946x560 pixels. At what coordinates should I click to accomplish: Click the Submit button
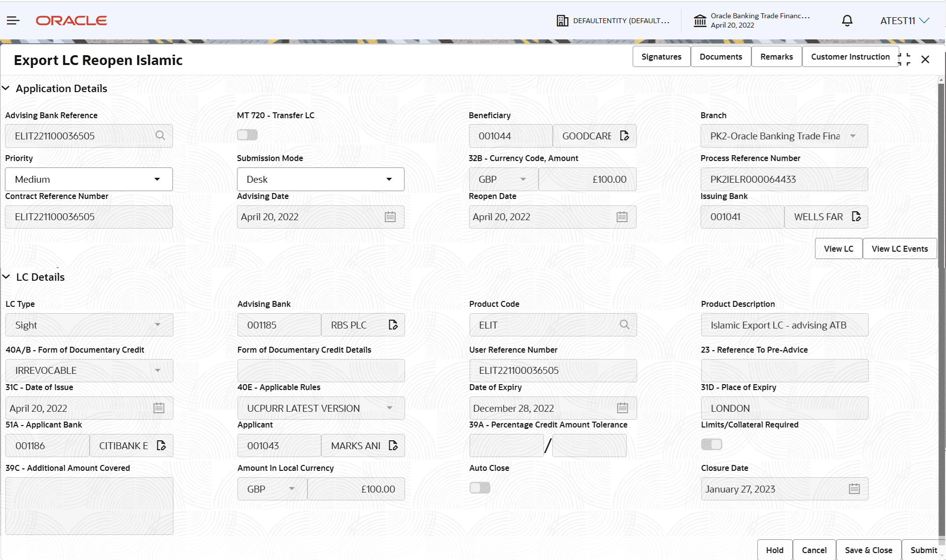923,550
